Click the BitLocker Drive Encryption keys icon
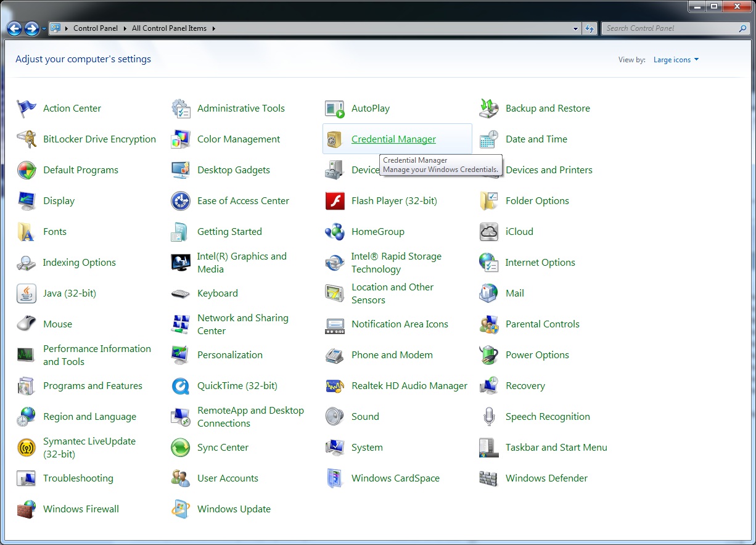The height and width of the screenshot is (545, 756). 26,139
